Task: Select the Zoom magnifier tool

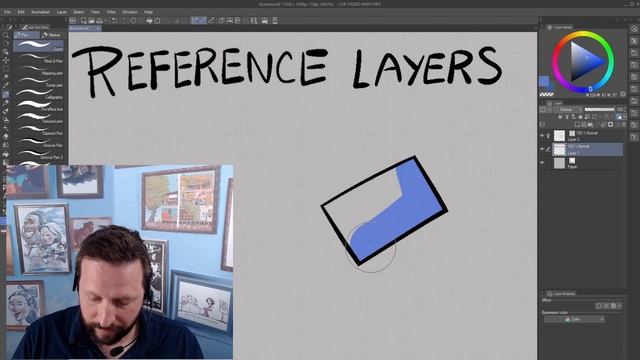Action: (x=5, y=35)
